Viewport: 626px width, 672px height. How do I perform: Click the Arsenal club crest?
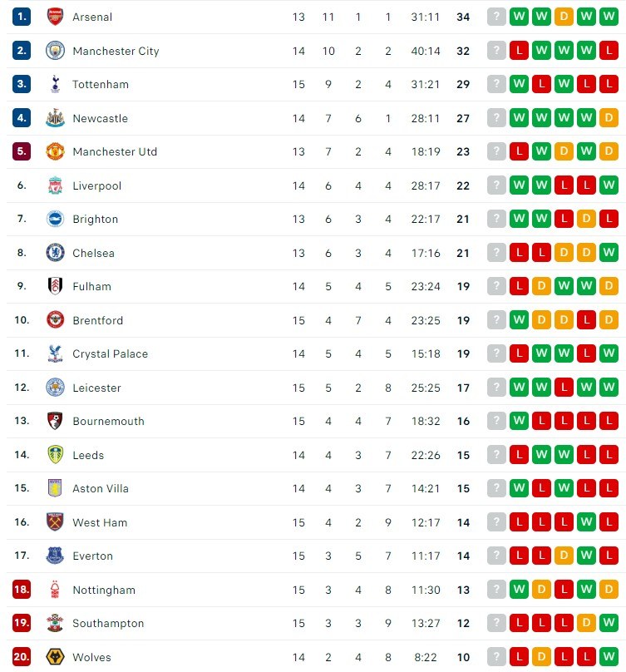[x=55, y=17]
